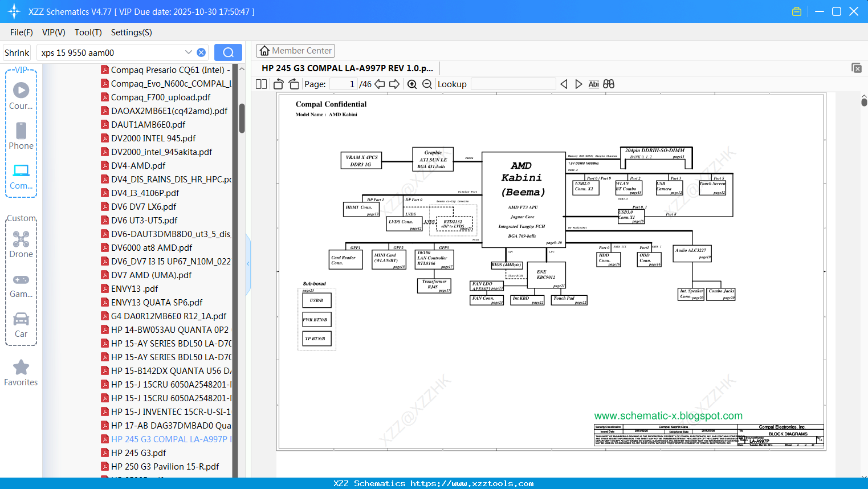Image resolution: width=868 pixels, height=489 pixels.
Task: Go to previous page arrow
Action: point(380,84)
